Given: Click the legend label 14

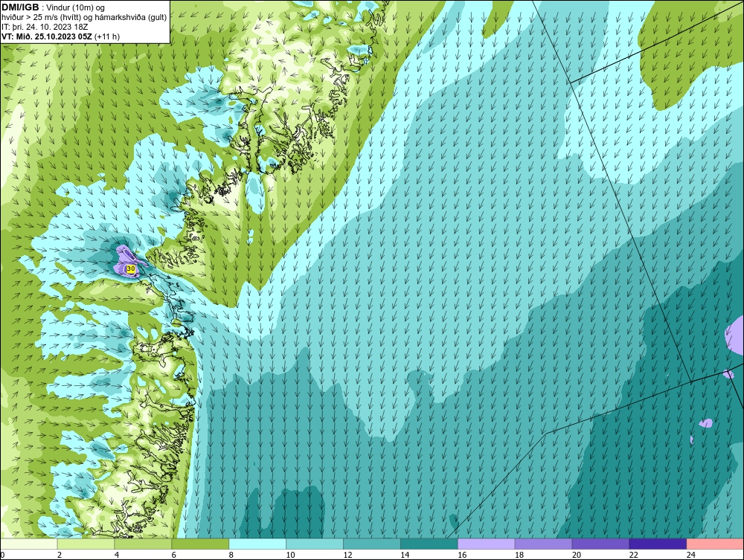Looking at the screenshot, I should (405, 555).
